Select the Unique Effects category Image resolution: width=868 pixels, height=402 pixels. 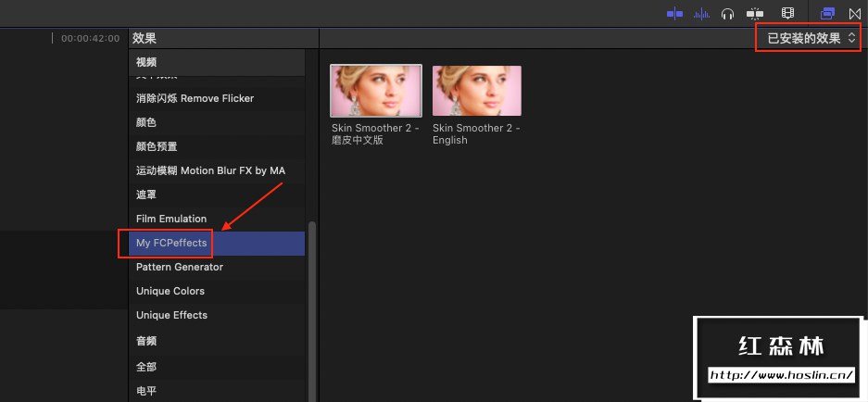(217, 315)
